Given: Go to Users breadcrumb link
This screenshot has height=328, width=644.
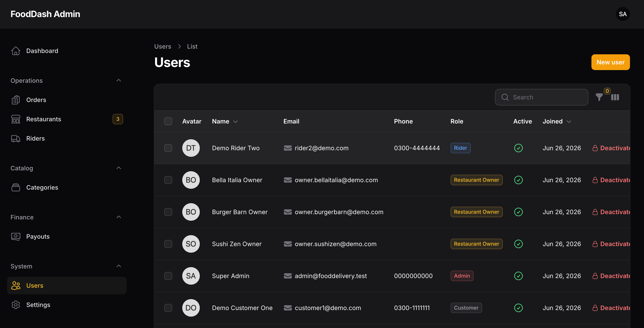Looking at the screenshot, I should [x=163, y=46].
